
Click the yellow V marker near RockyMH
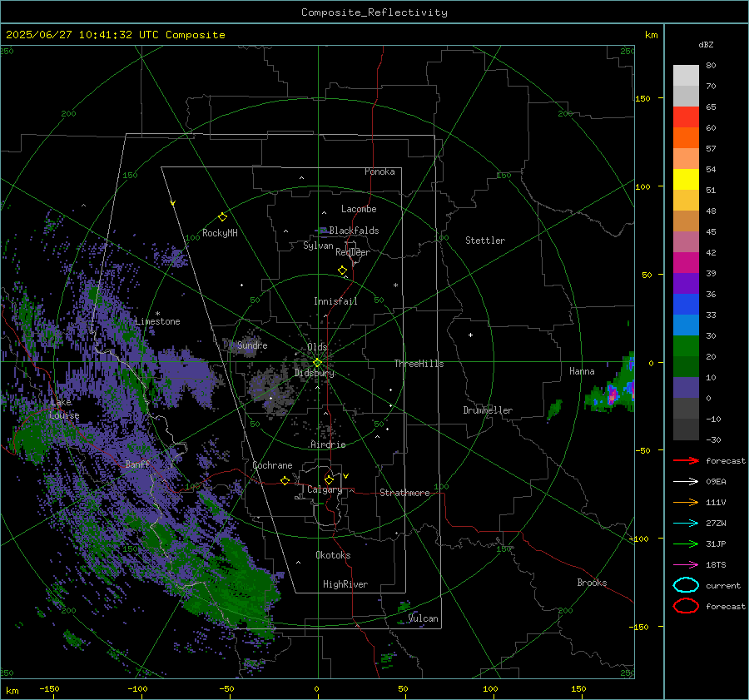(172, 203)
